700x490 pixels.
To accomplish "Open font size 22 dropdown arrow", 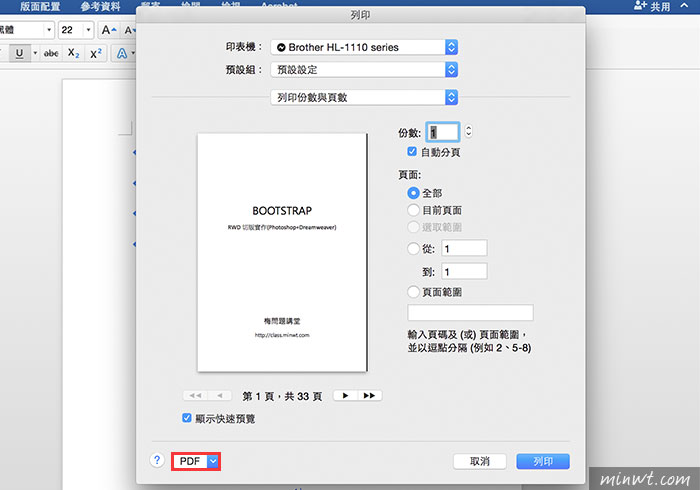I will (88, 30).
